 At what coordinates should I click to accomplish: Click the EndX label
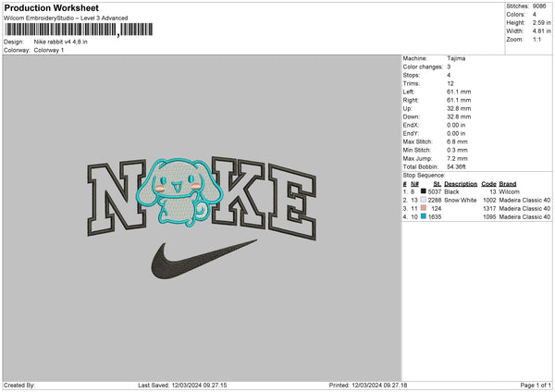pyautogui.click(x=411, y=125)
